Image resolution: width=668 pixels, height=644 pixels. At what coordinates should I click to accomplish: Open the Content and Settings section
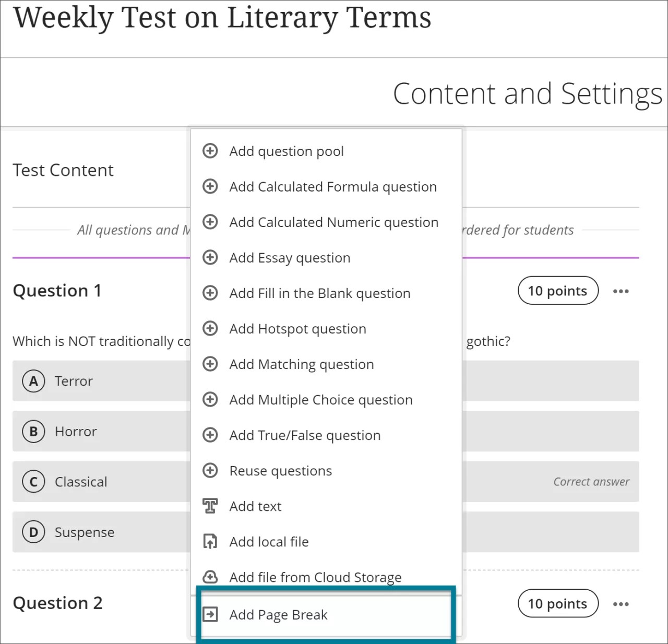click(527, 94)
